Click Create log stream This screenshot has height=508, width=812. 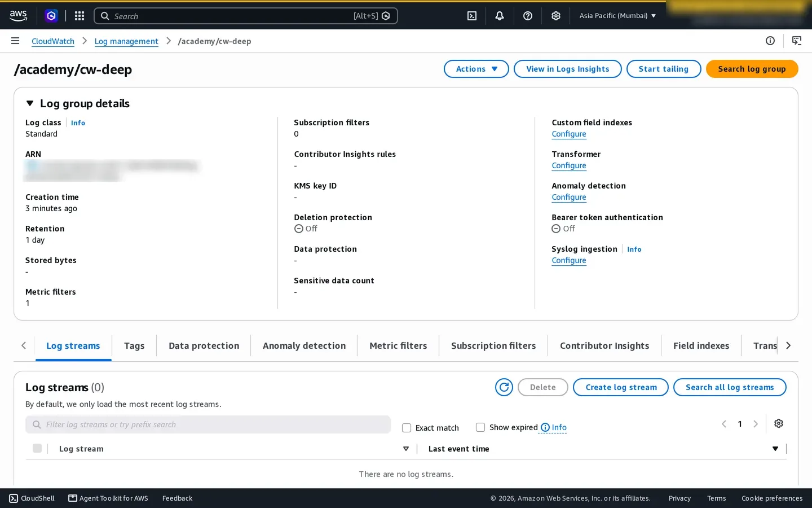621,387
